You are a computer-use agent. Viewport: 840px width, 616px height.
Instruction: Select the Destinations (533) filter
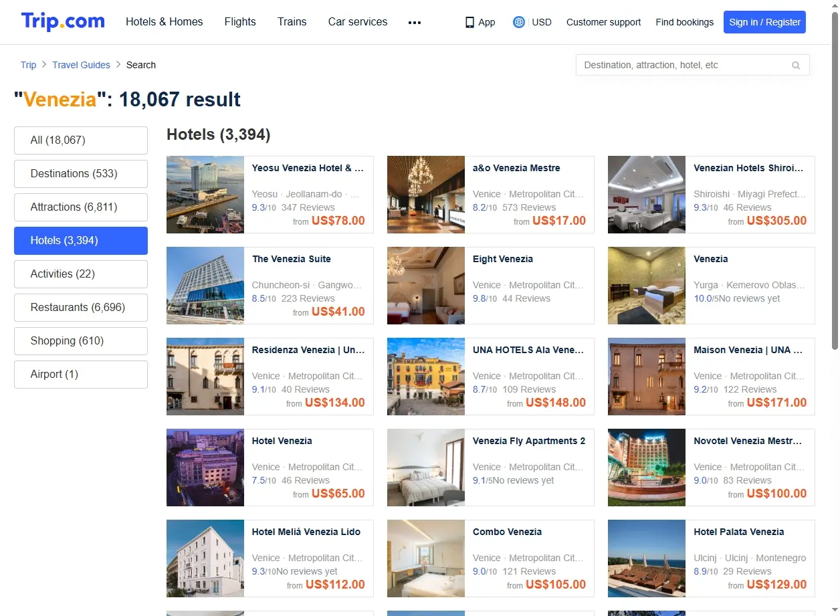click(x=81, y=174)
